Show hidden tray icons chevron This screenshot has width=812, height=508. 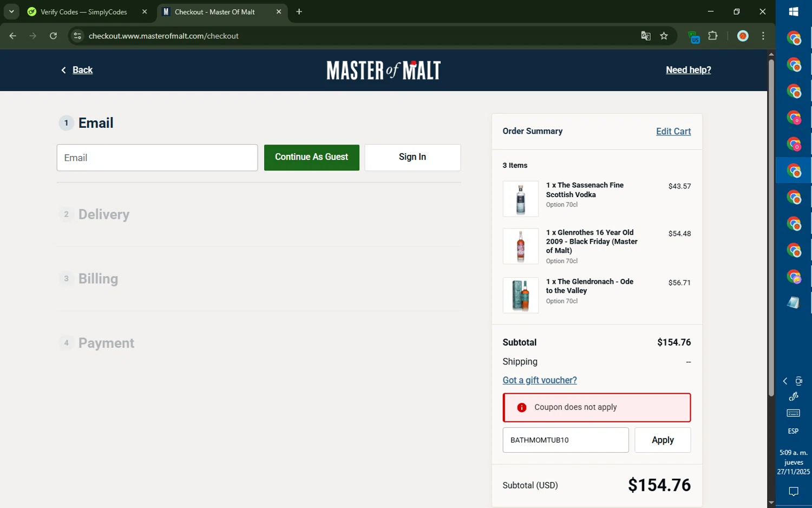tap(785, 381)
